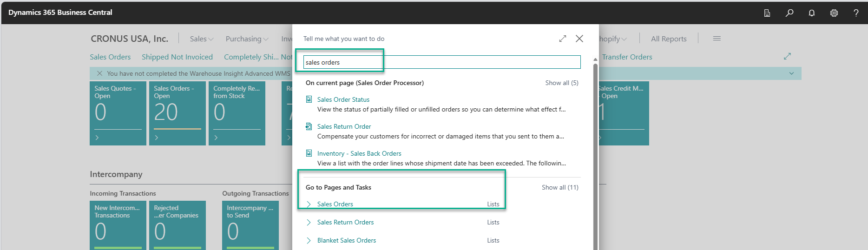
Task: Click the Intercompany to Send tile
Action: pyautogui.click(x=250, y=225)
